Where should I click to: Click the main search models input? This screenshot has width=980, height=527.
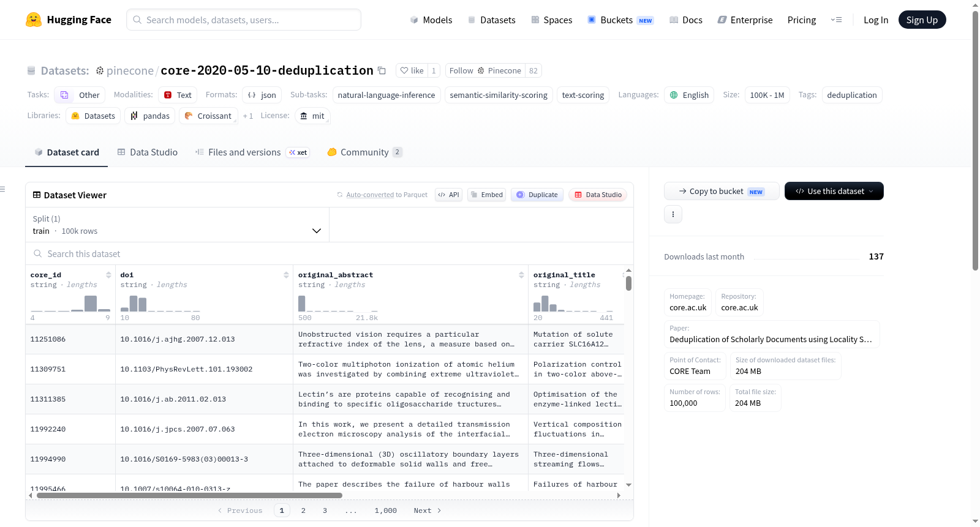244,20
